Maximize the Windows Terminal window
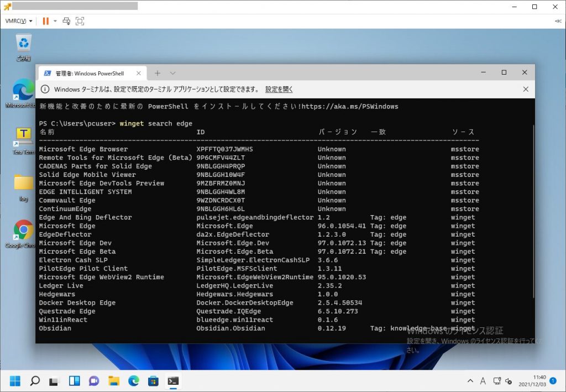Image resolution: width=566 pixels, height=392 pixels. tap(504, 72)
